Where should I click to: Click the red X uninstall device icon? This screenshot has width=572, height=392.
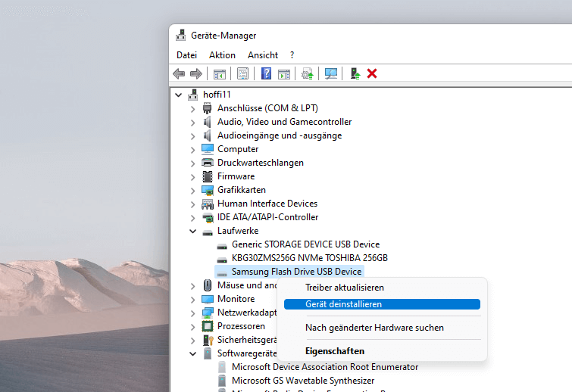[372, 73]
